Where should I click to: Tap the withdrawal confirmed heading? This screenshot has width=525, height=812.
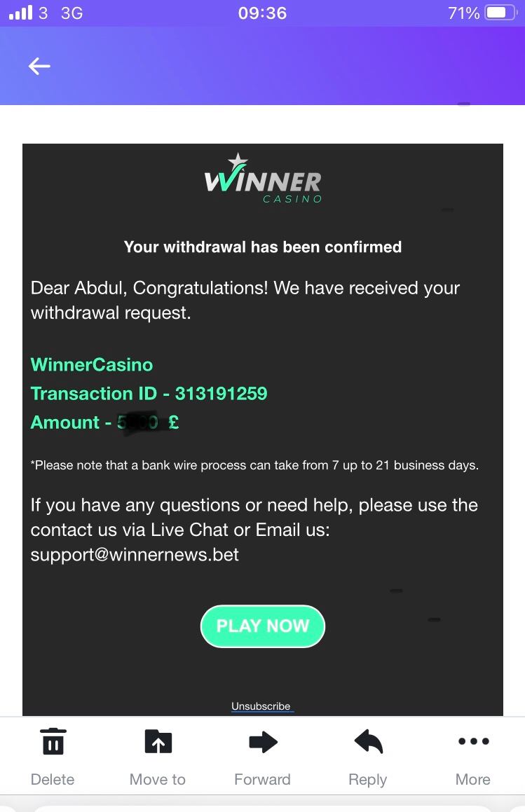(263, 247)
